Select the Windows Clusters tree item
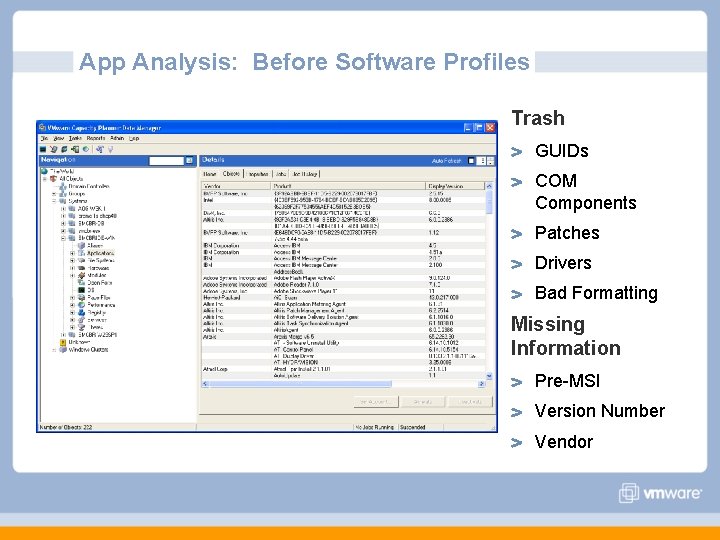The image size is (720, 540). click(88, 349)
